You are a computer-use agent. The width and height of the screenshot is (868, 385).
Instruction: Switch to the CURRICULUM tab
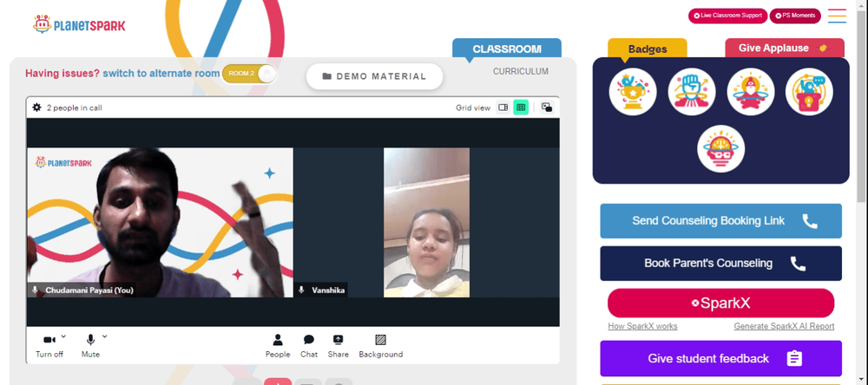coord(521,71)
